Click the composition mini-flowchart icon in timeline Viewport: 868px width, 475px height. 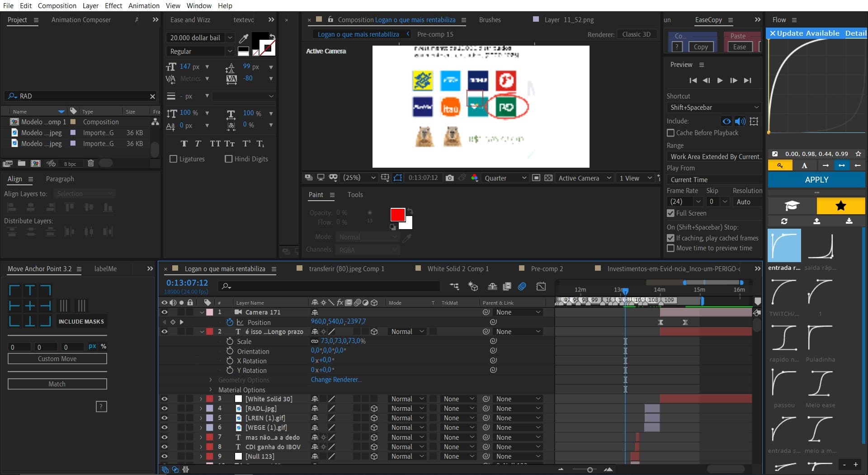point(454,286)
